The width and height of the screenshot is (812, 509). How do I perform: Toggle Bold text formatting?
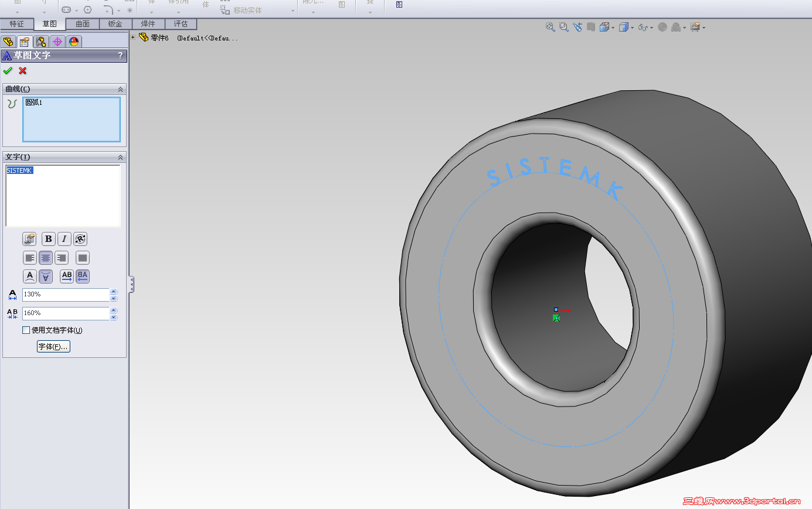click(x=49, y=239)
